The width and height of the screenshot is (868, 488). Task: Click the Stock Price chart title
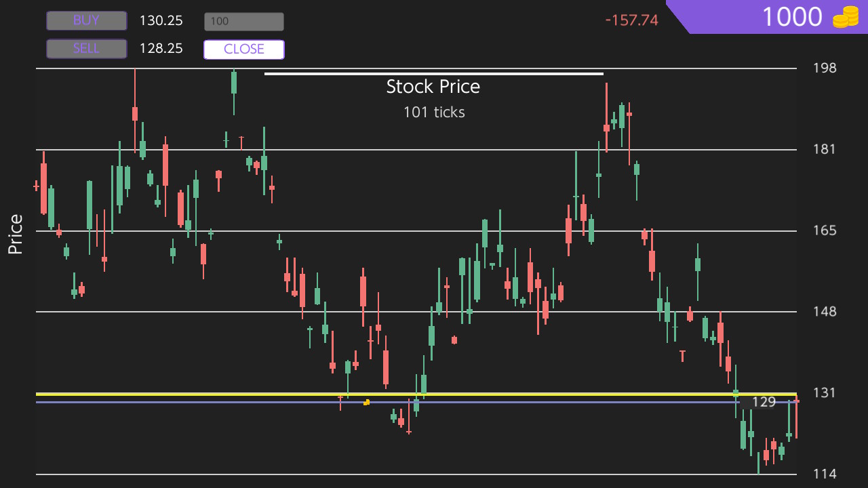pyautogui.click(x=433, y=86)
